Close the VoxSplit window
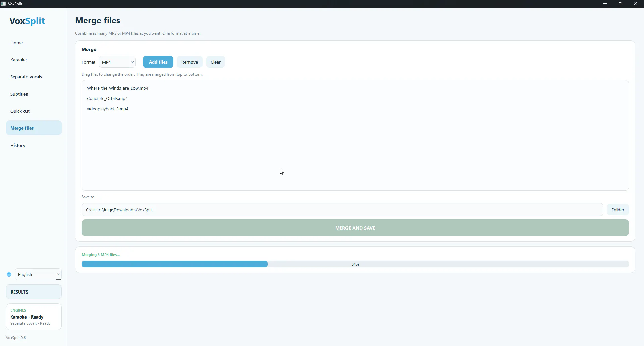Image resolution: width=644 pixels, height=346 pixels. coord(636,4)
